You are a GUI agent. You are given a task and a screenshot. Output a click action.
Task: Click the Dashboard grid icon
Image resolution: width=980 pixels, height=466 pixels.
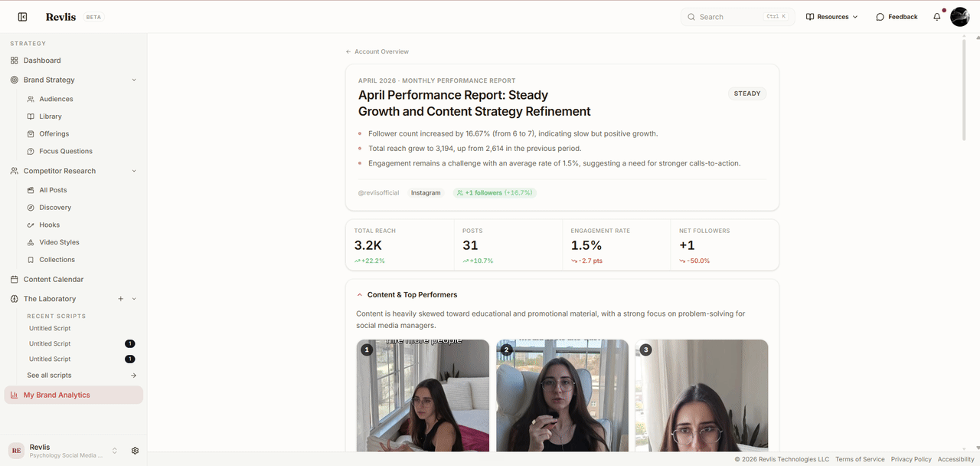(15, 61)
